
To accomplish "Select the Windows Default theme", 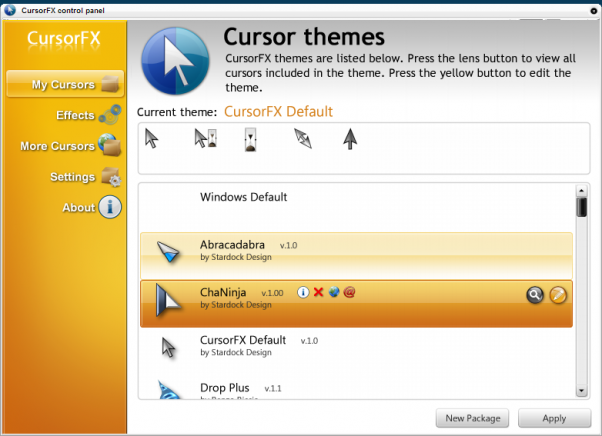I will click(x=356, y=208).
